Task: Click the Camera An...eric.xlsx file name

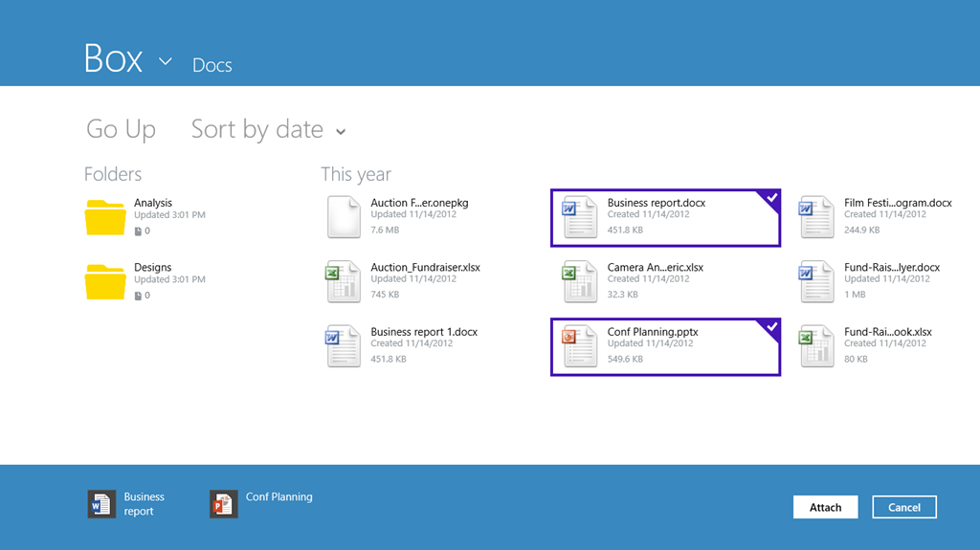Action: click(655, 267)
